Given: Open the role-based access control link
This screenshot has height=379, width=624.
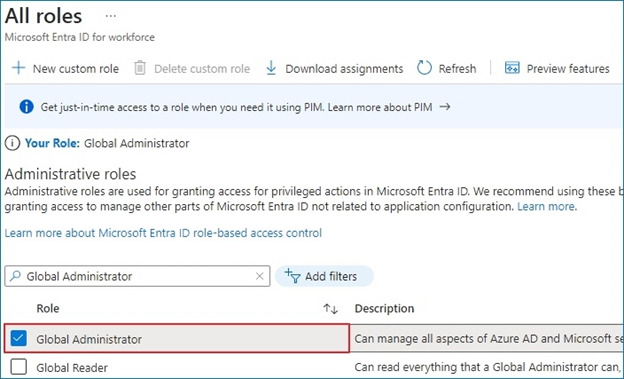Looking at the screenshot, I should (163, 233).
